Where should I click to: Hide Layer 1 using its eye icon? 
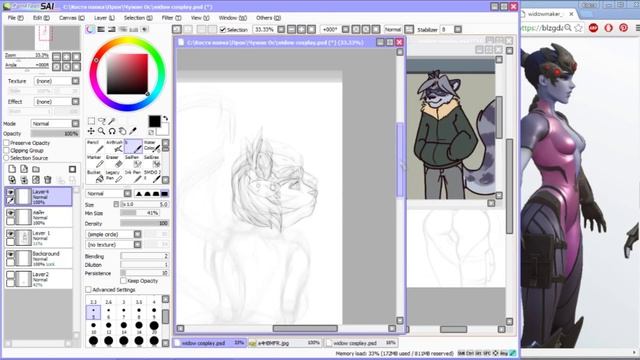10,234
